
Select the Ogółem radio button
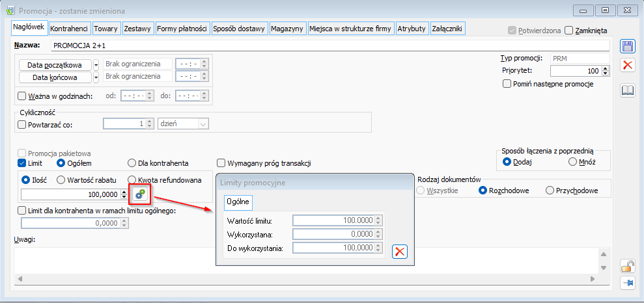coord(61,163)
